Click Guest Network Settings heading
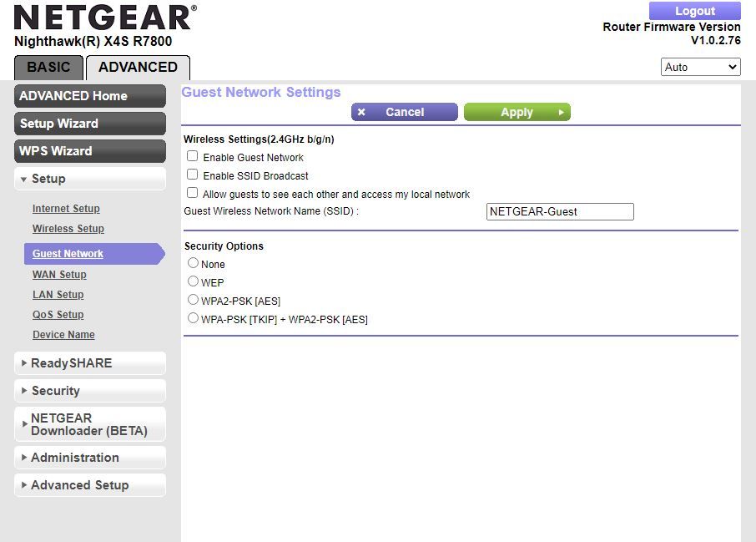Image resolution: width=756 pixels, height=542 pixels. point(261,92)
